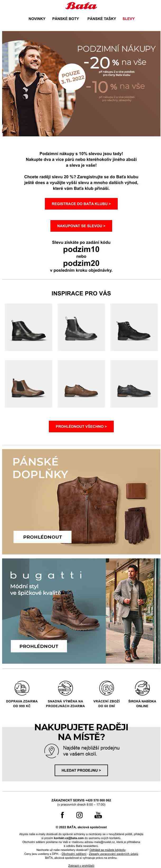Open the NOVINKY menu item
161x868 pixels.
(x=37, y=19)
